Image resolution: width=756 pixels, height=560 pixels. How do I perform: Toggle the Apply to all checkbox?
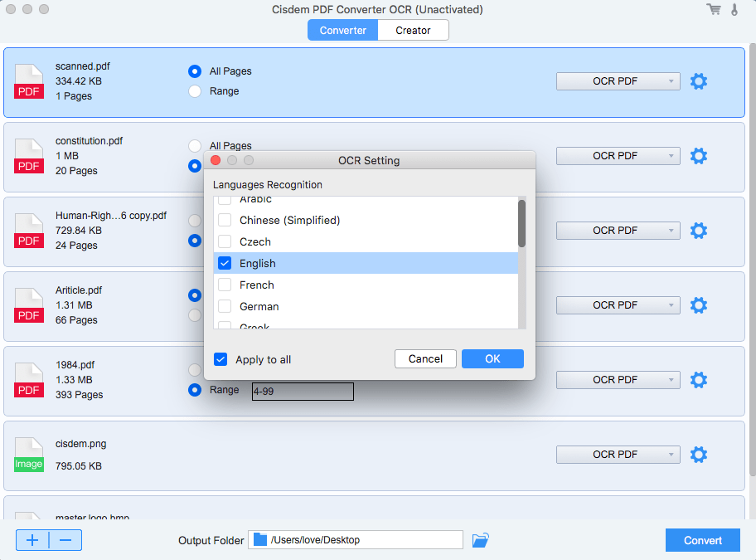(220, 359)
